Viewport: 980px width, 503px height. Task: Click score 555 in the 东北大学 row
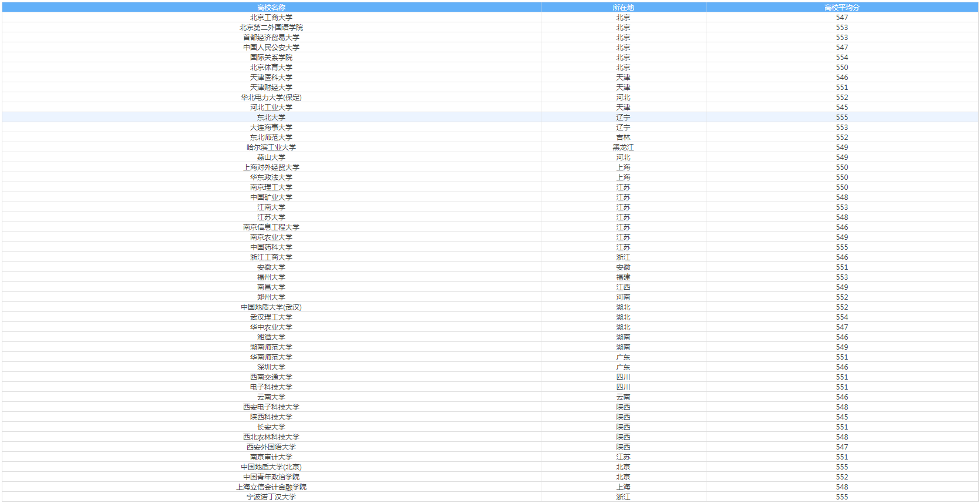coord(842,118)
